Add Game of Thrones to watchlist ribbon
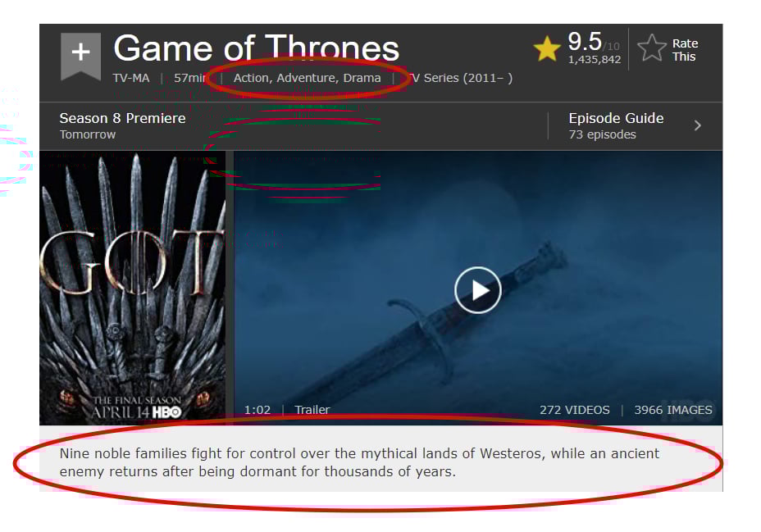The height and width of the screenshot is (532, 761). point(80,55)
